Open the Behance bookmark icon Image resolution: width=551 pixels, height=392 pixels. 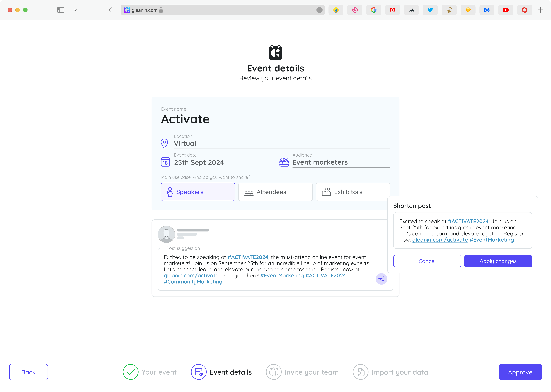[487, 10]
